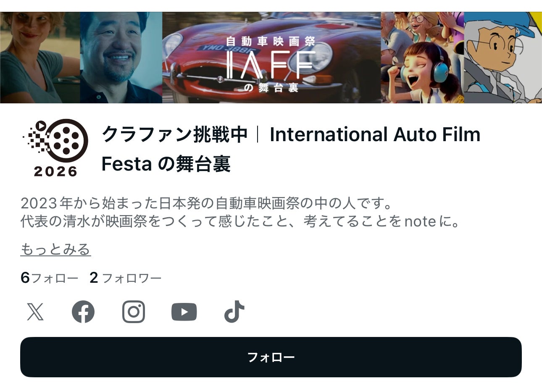Click the black フォロー button
The width and height of the screenshot is (542, 392).
(271, 357)
